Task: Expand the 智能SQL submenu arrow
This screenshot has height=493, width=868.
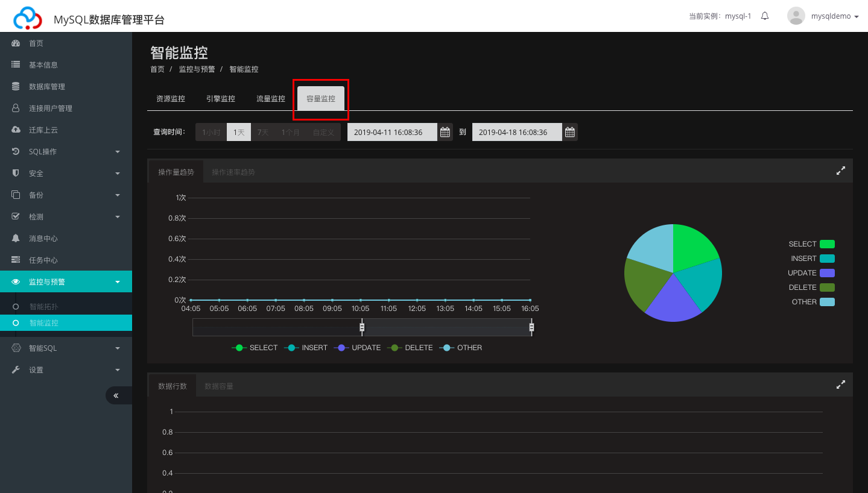Action: click(x=118, y=348)
